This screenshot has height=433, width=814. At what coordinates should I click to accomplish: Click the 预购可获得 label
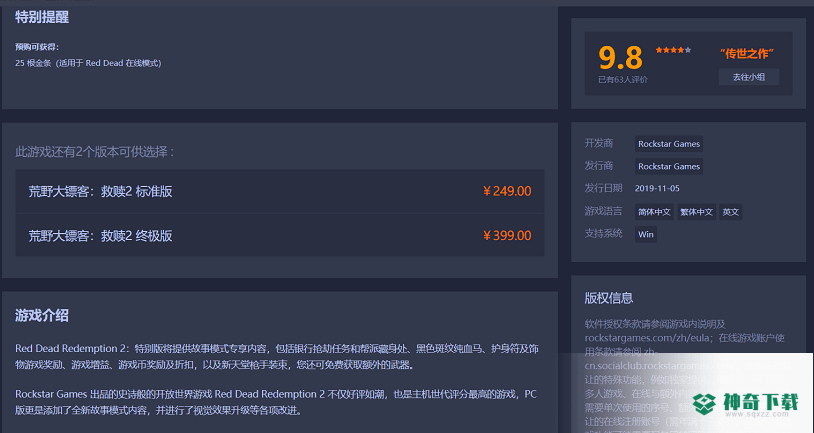(37, 47)
